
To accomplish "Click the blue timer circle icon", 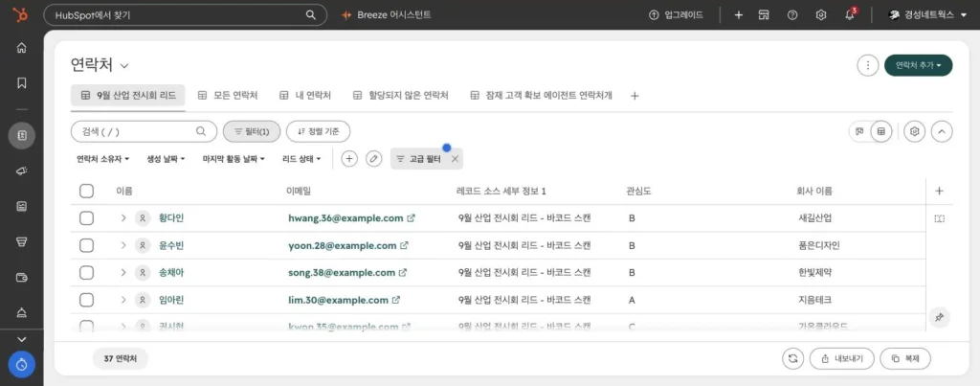I will tap(21, 364).
